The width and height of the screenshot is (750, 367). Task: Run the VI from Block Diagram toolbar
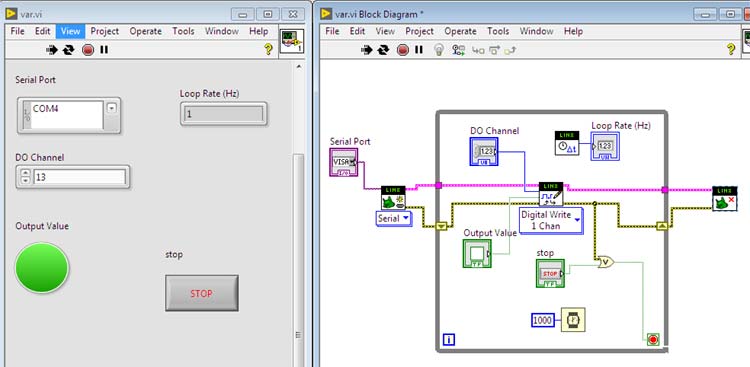(x=366, y=50)
